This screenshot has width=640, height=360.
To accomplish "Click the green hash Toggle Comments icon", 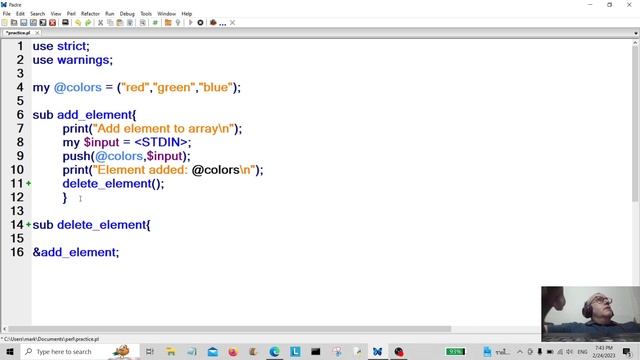I will [155, 23].
